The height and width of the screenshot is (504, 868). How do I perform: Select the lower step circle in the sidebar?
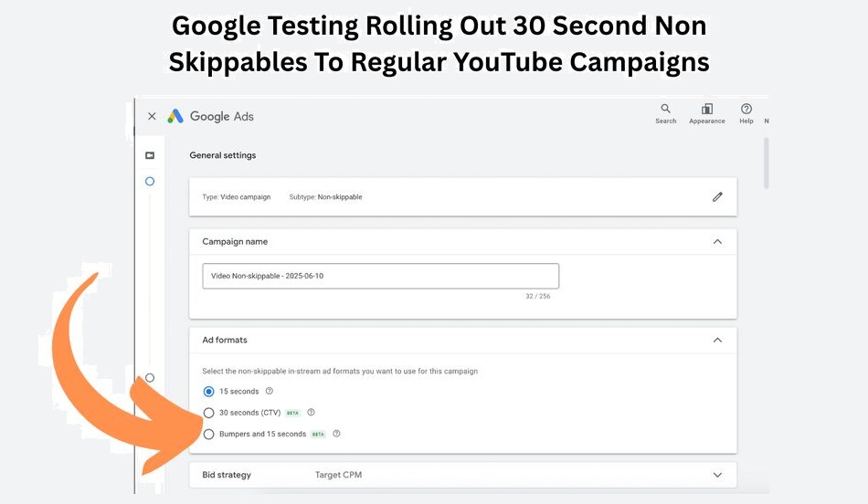[x=150, y=378]
